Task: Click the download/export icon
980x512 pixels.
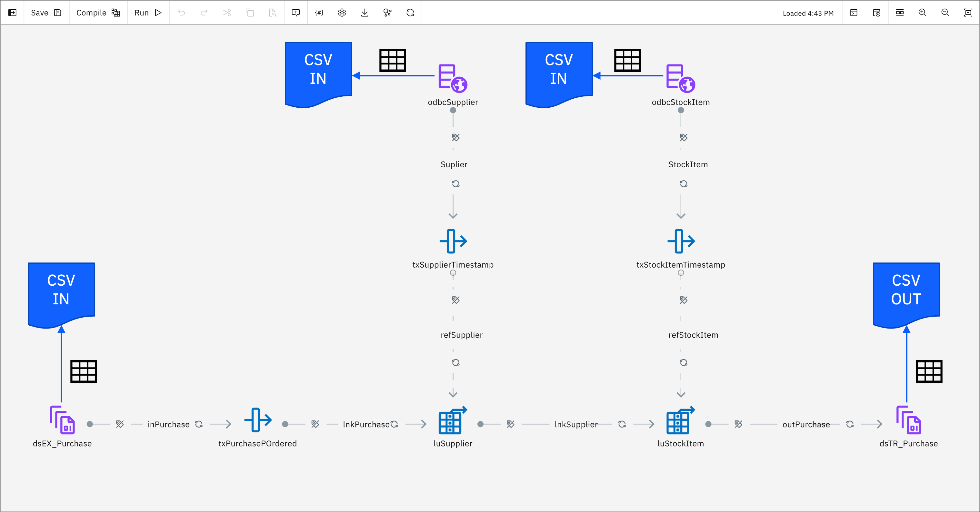Action: 365,13
